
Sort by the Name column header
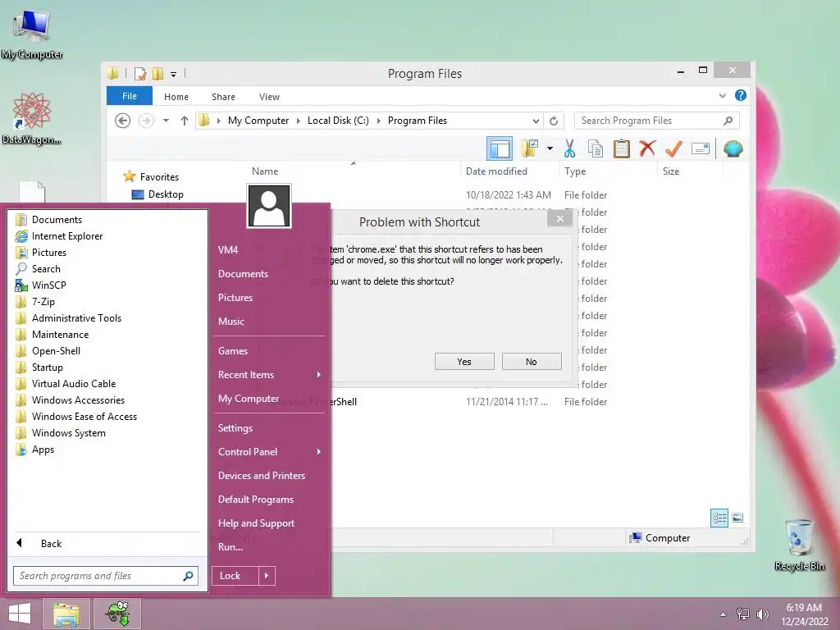(x=265, y=171)
